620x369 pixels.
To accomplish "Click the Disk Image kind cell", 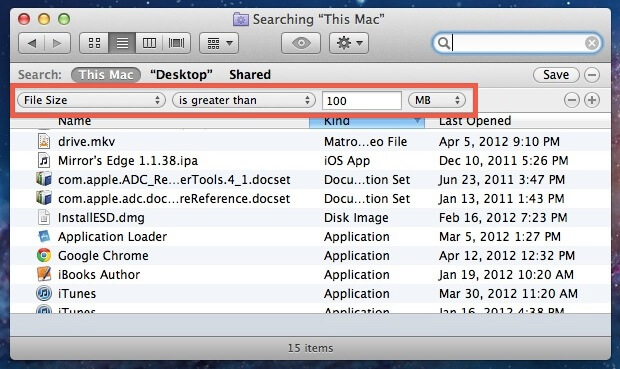I will (x=356, y=218).
